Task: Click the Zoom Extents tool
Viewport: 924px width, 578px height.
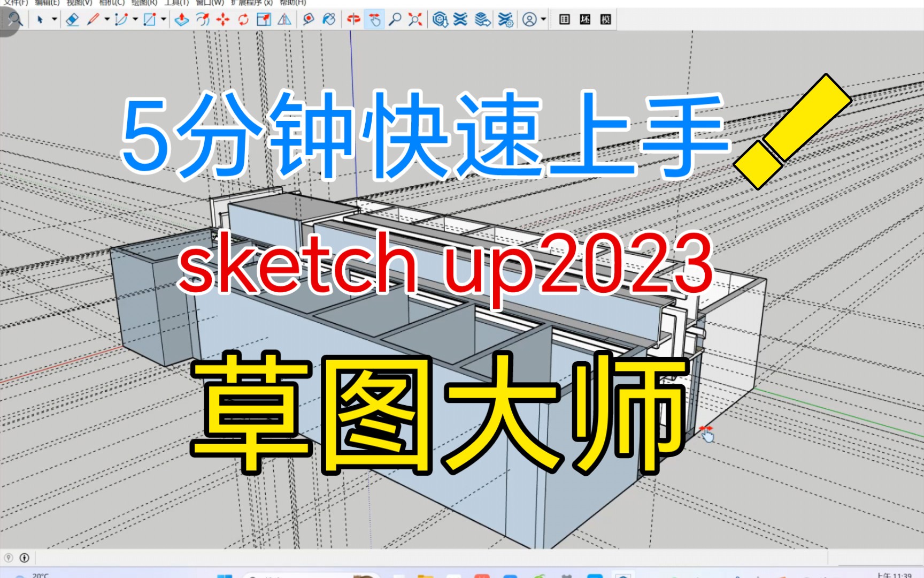Action: [415, 20]
